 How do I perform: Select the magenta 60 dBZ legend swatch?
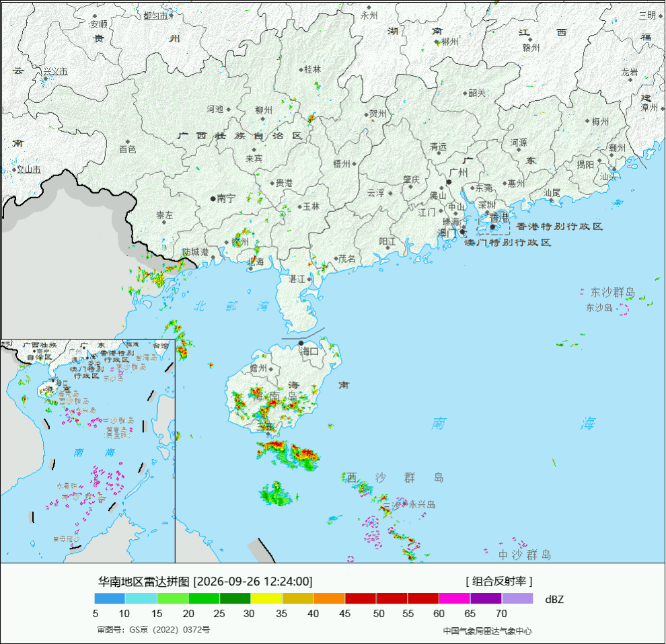[x=455, y=598]
